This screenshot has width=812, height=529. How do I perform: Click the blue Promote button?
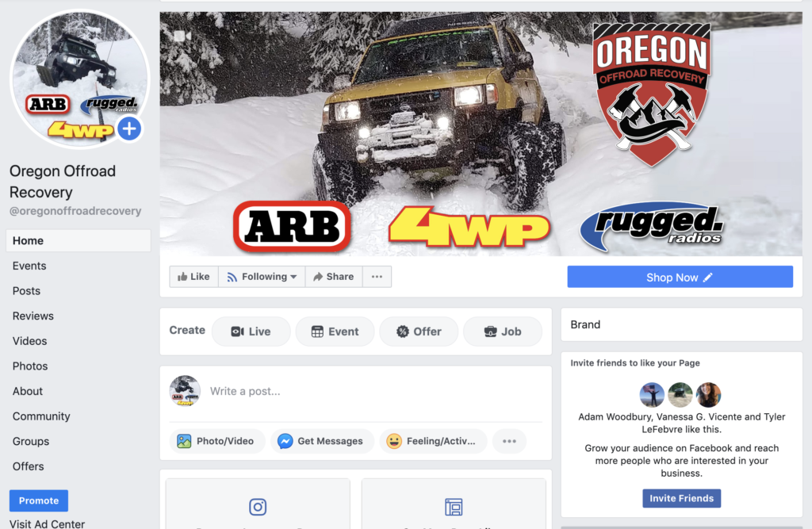point(39,500)
